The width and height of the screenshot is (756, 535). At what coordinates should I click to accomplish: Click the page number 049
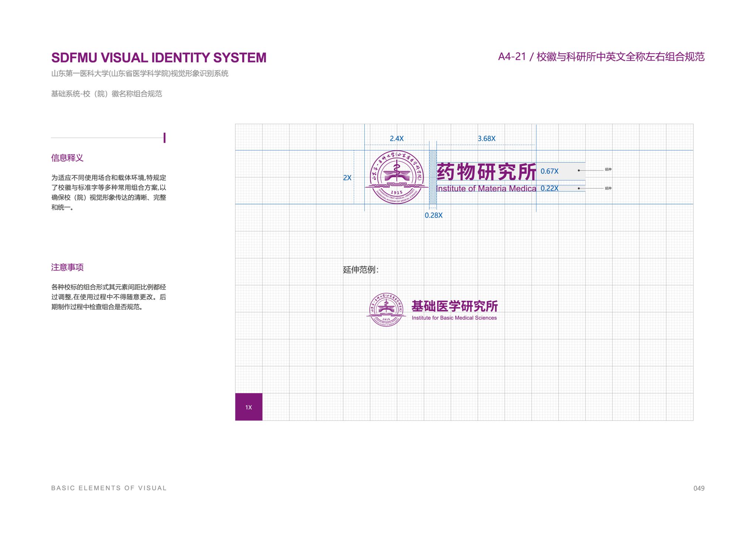tap(699, 488)
